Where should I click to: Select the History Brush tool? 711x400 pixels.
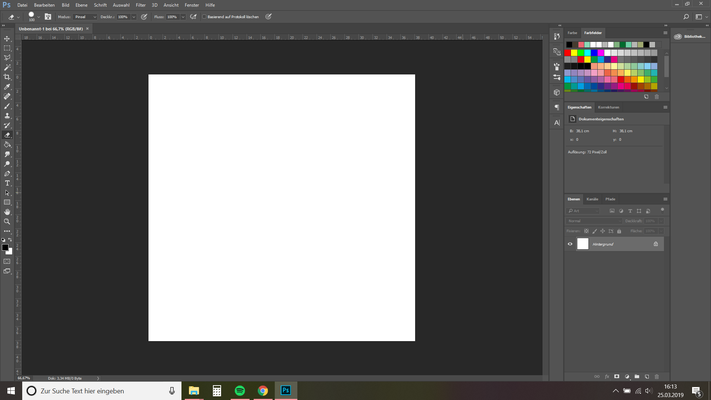(7, 125)
